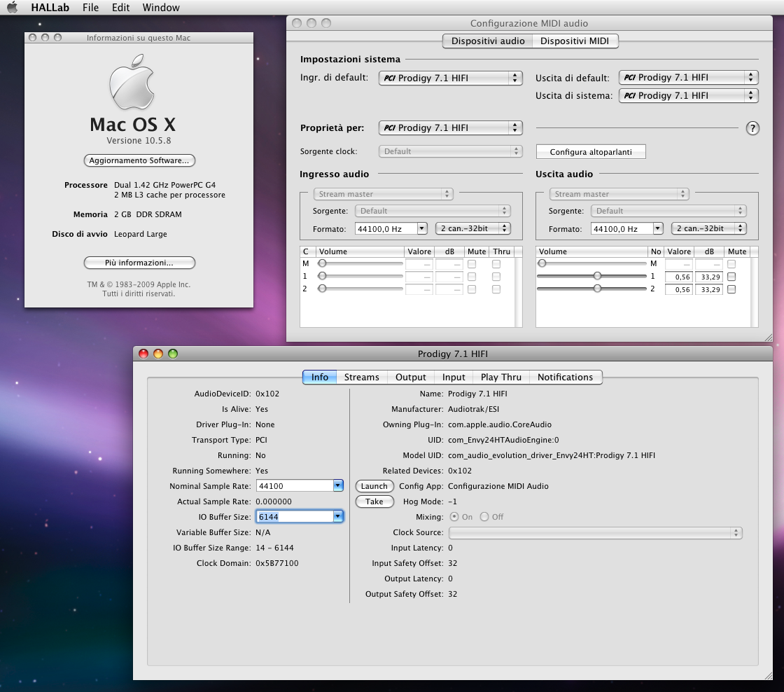Screen dimensions: 784x692
Task: Click output channel 1 dB field
Action: coord(709,277)
